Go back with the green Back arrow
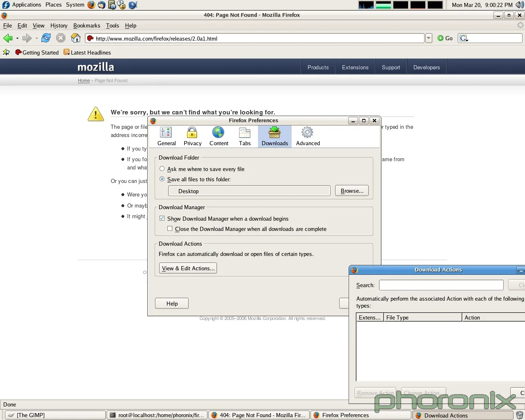Screen dimensions: 525x420 (x=8, y=38)
